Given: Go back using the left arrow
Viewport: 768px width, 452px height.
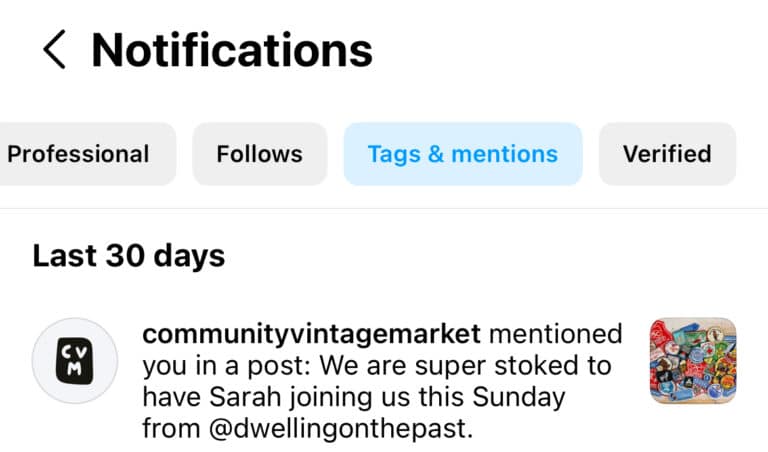Looking at the screenshot, I should (x=54, y=49).
